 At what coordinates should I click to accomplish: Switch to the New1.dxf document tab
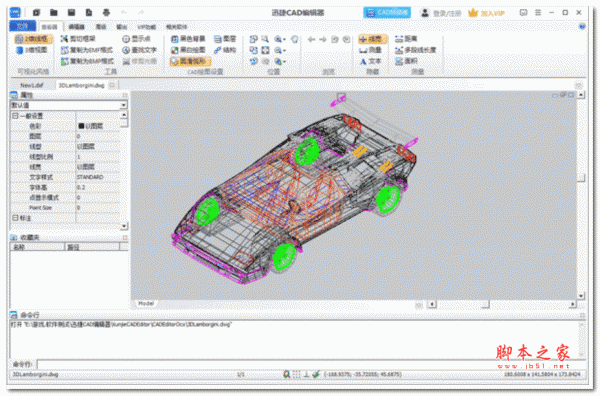[32, 85]
